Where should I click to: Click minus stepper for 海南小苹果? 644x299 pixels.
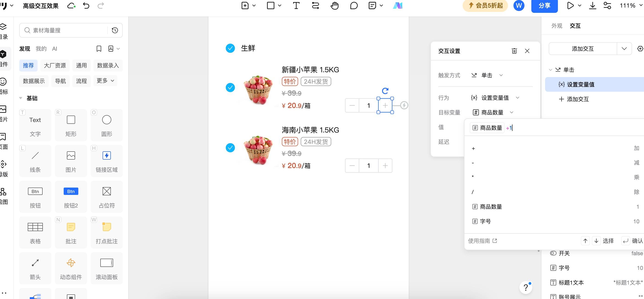(352, 165)
